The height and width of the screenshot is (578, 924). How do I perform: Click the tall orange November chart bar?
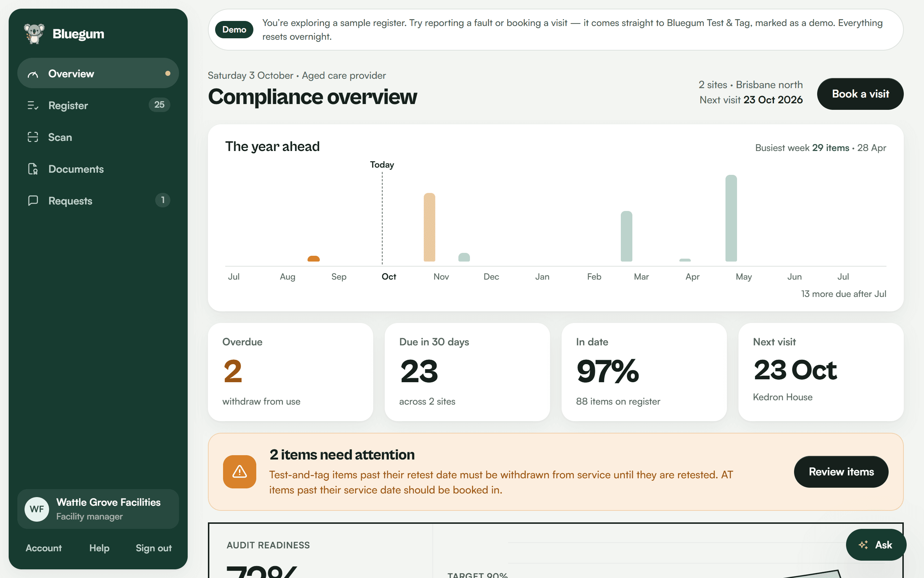429,227
